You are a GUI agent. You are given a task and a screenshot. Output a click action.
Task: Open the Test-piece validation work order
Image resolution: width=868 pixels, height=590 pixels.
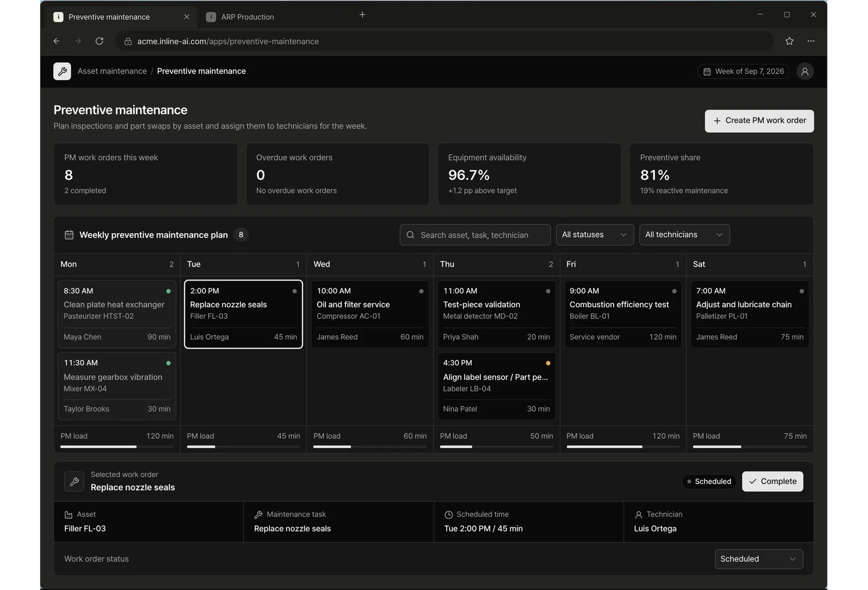pyautogui.click(x=496, y=314)
